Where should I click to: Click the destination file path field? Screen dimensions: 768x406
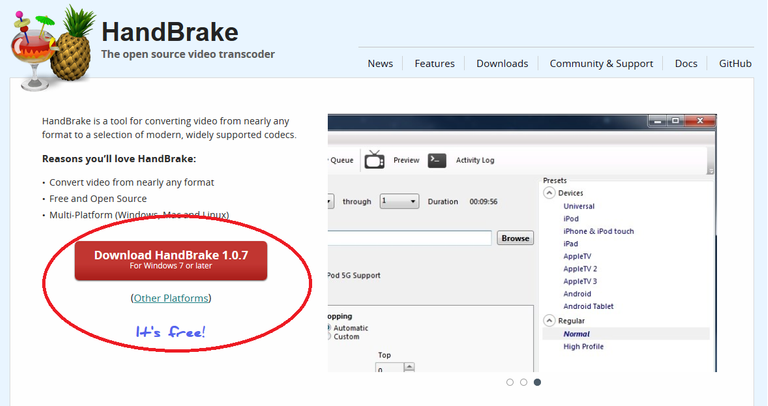(409, 238)
